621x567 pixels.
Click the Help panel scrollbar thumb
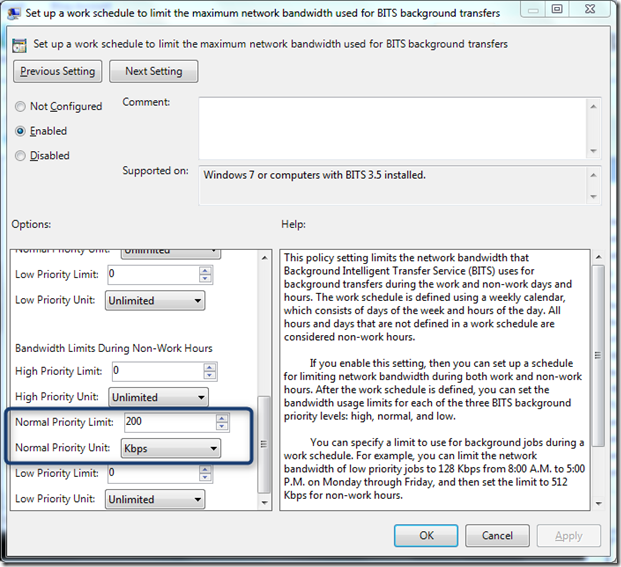tap(598, 355)
